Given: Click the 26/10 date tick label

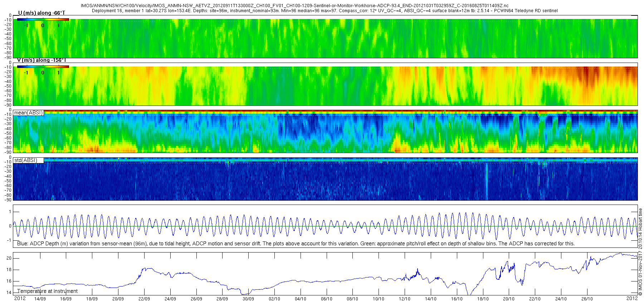Looking at the screenshot, I should pos(587,299).
